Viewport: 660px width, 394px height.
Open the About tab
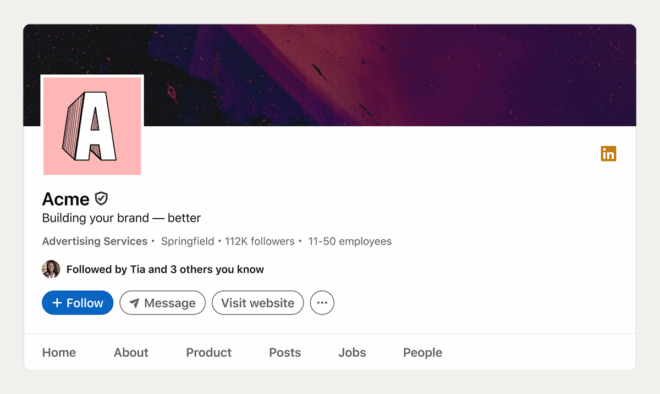131,352
